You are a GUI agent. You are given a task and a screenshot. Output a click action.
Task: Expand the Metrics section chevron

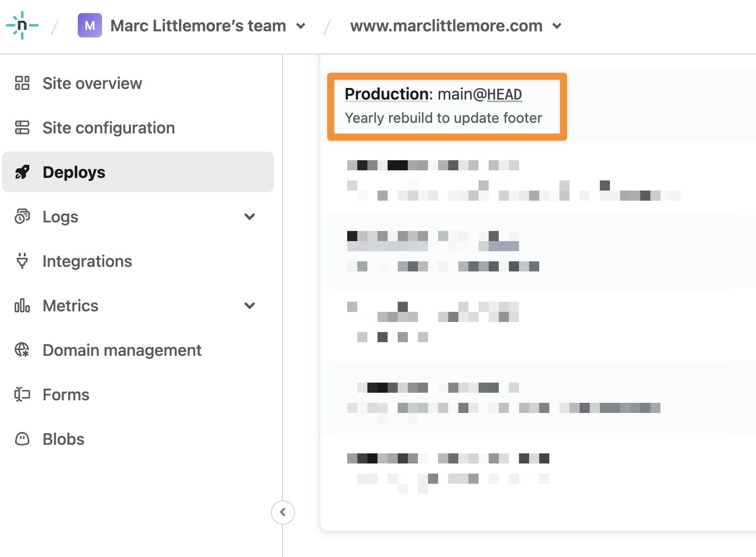[x=249, y=305]
